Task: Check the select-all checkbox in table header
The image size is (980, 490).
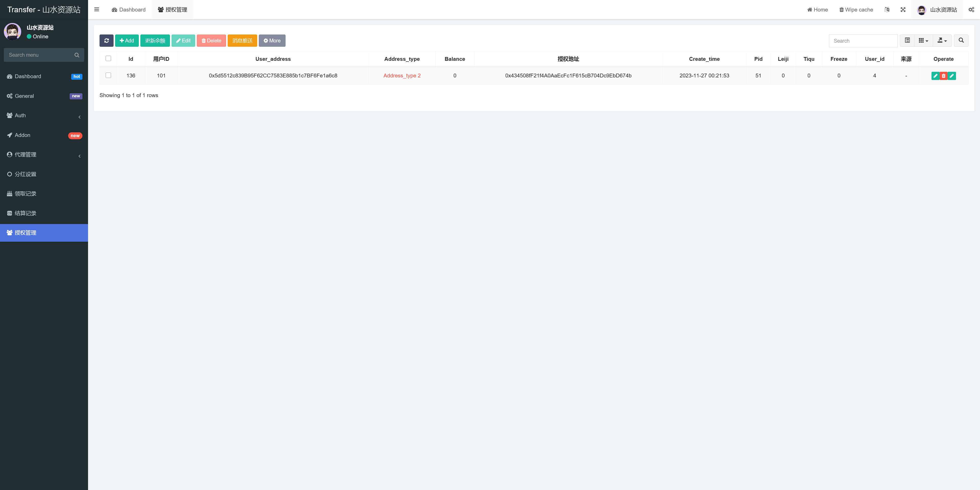Action: click(x=108, y=59)
